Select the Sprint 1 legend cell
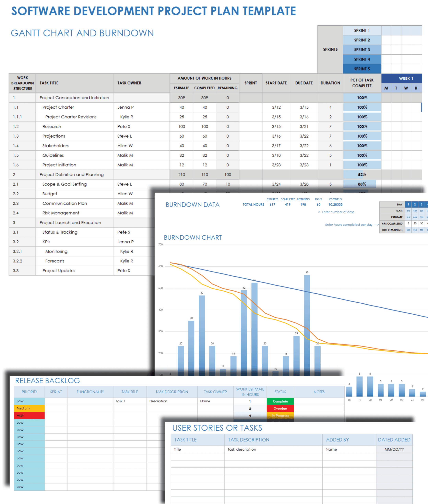This screenshot has width=428, height=504. click(362, 30)
